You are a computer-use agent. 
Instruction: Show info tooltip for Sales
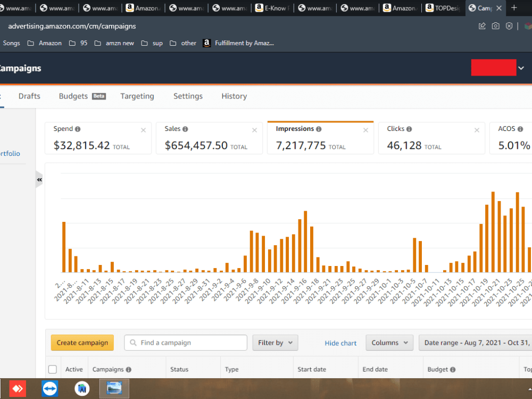pyautogui.click(x=185, y=129)
